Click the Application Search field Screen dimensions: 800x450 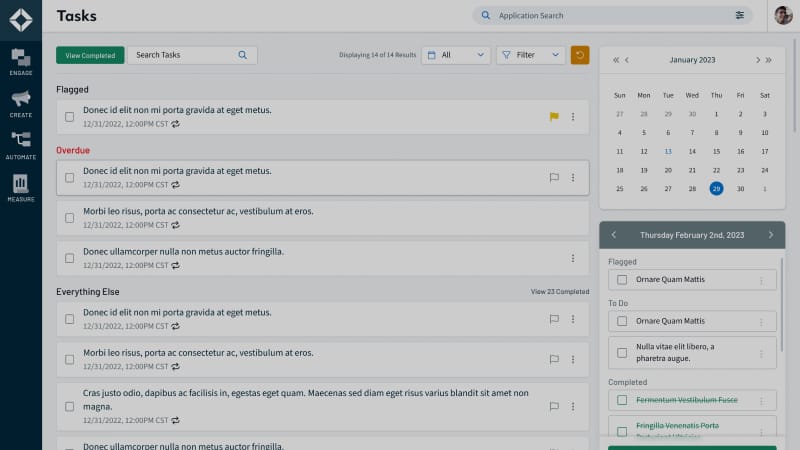612,15
